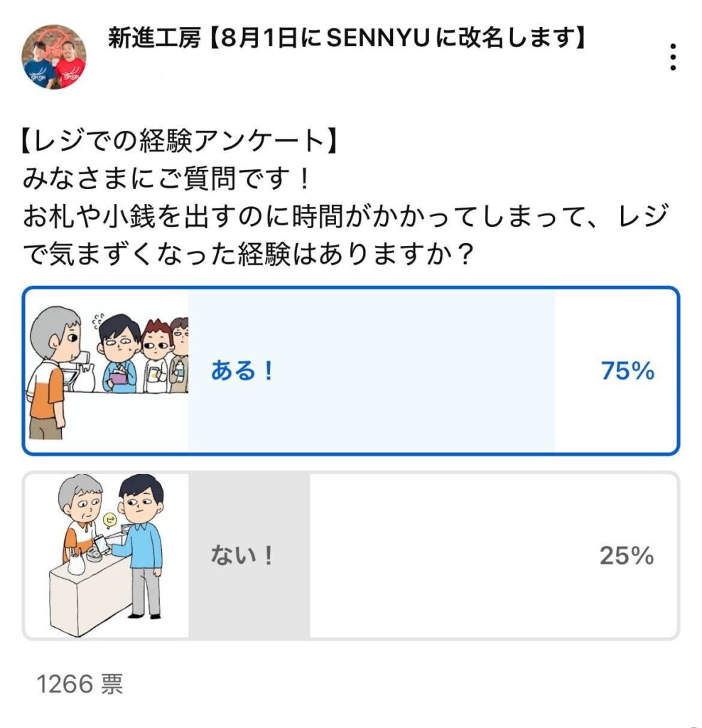Screen dimensions: 702x728
Task: Click the 25% result percentage
Action: [626, 555]
